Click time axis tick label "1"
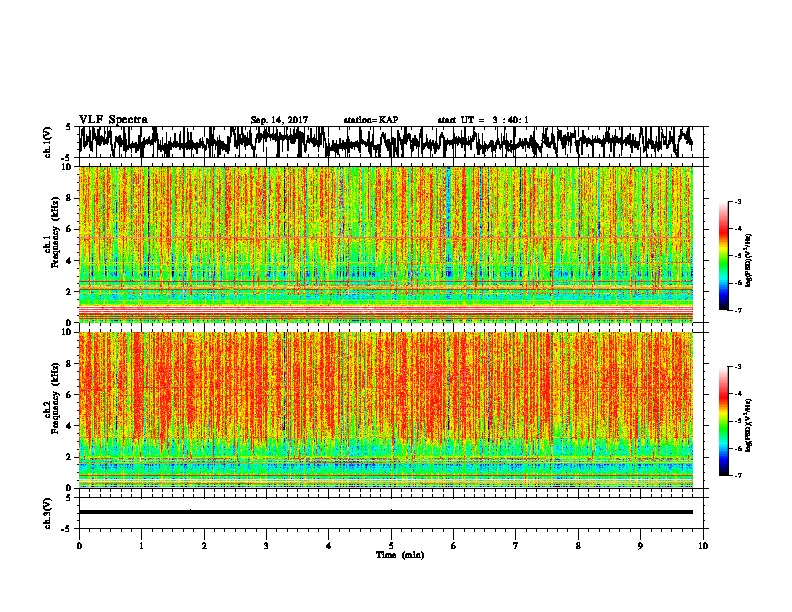Viewport: 792px width, 612px height. (x=141, y=546)
